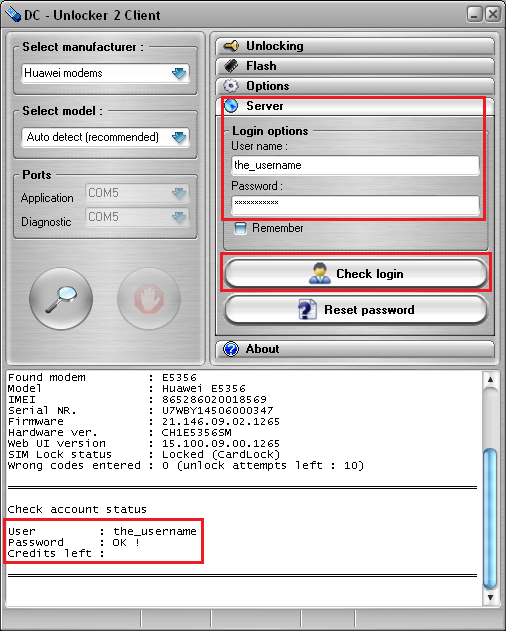The width and height of the screenshot is (506, 631).
Task: Click the magnifying glass detect modem button
Action: click(x=61, y=299)
